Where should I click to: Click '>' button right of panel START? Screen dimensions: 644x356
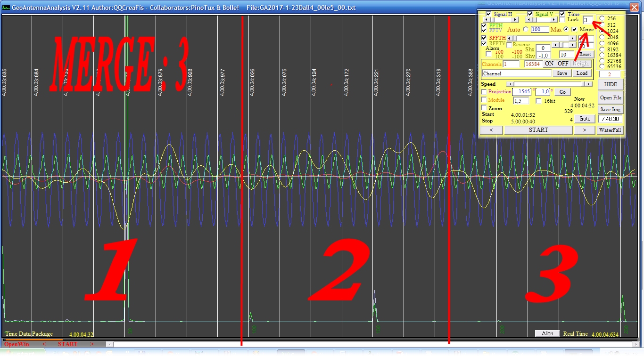(x=585, y=130)
